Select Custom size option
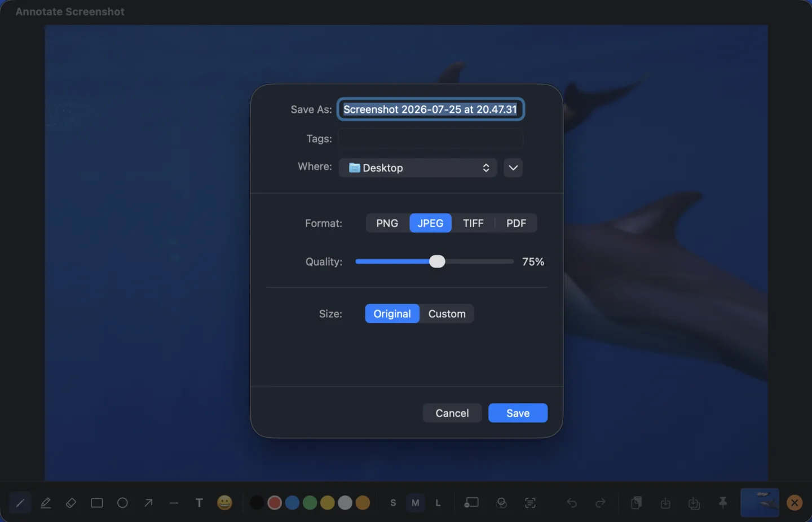Screen dimensions: 812x522 [x=447, y=314]
